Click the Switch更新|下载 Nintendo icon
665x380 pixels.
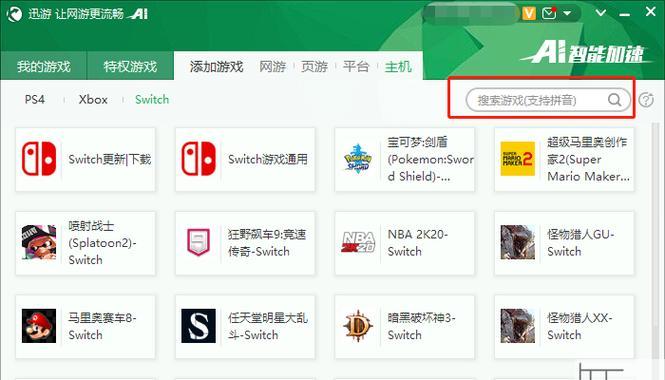[39, 159]
